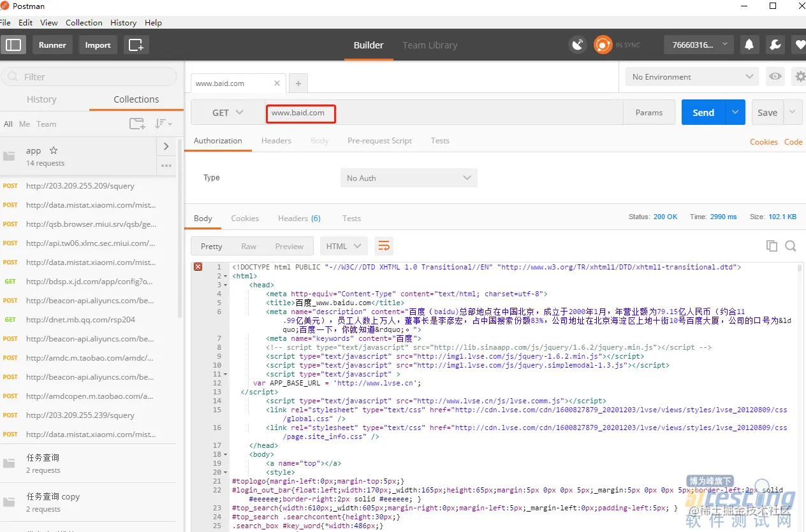Open Save button dropdown arrow
806x532 pixels.
[x=793, y=112]
